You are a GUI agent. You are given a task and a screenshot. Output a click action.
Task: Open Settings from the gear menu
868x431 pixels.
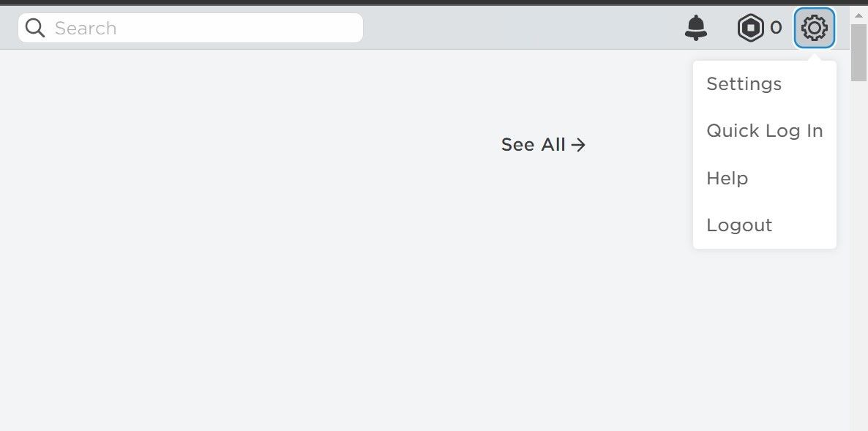(x=744, y=84)
